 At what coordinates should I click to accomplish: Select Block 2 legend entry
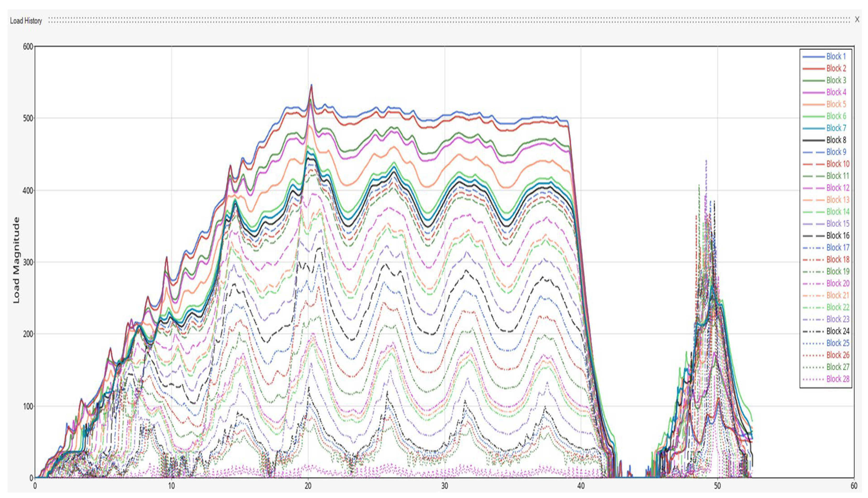point(836,68)
